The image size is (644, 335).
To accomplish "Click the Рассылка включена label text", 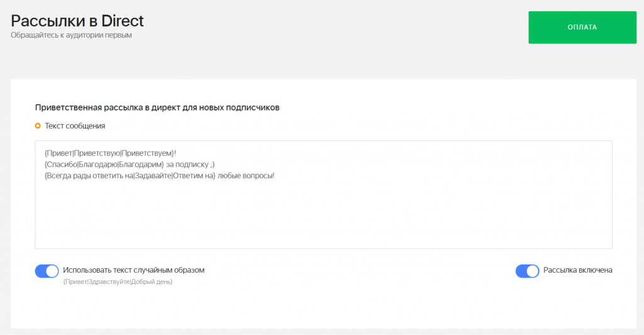I will pyautogui.click(x=577, y=270).
